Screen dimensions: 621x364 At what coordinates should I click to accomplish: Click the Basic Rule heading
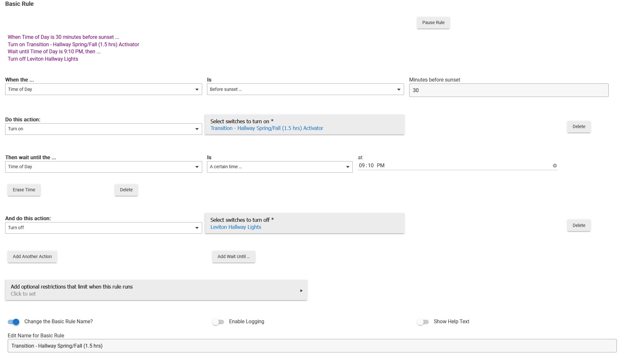point(19,4)
